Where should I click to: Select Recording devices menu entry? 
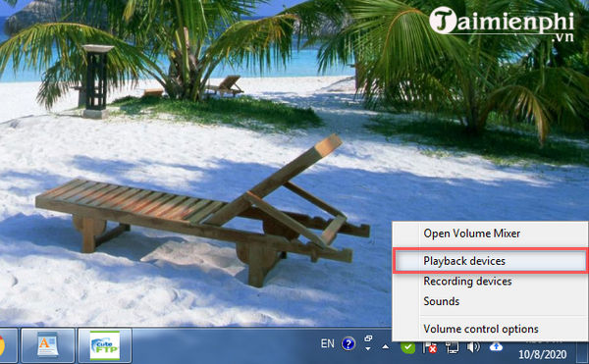[490, 281]
